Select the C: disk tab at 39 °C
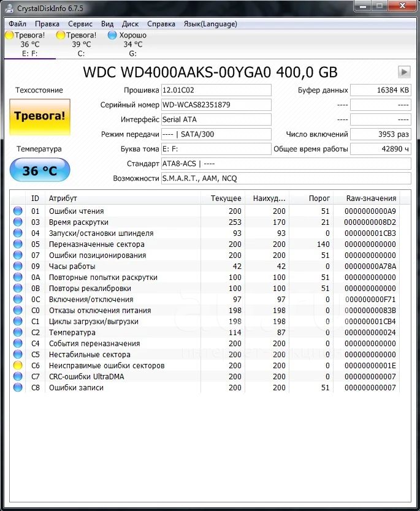 click(81, 44)
